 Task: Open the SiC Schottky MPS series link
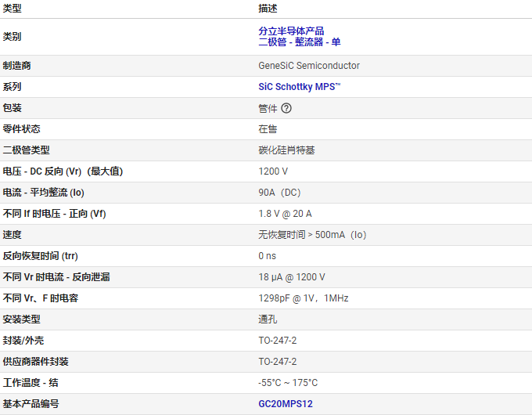click(300, 87)
